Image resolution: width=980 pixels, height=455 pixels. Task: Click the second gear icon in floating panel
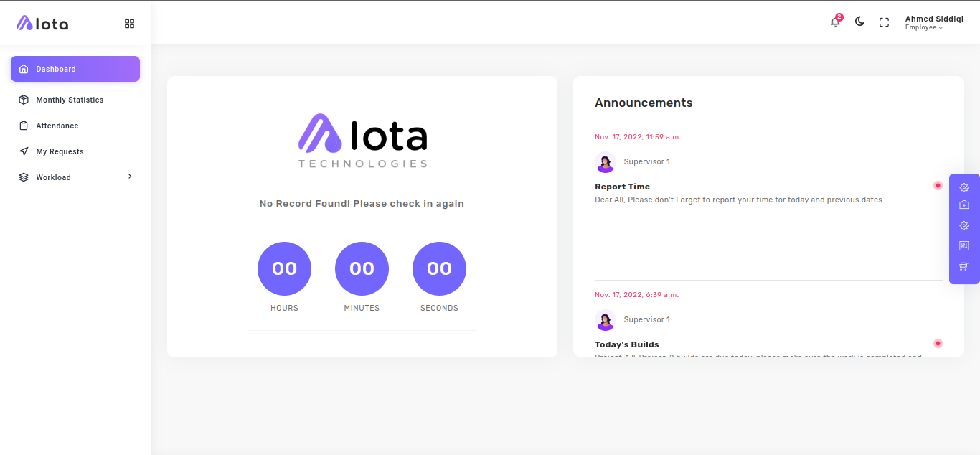(964, 225)
